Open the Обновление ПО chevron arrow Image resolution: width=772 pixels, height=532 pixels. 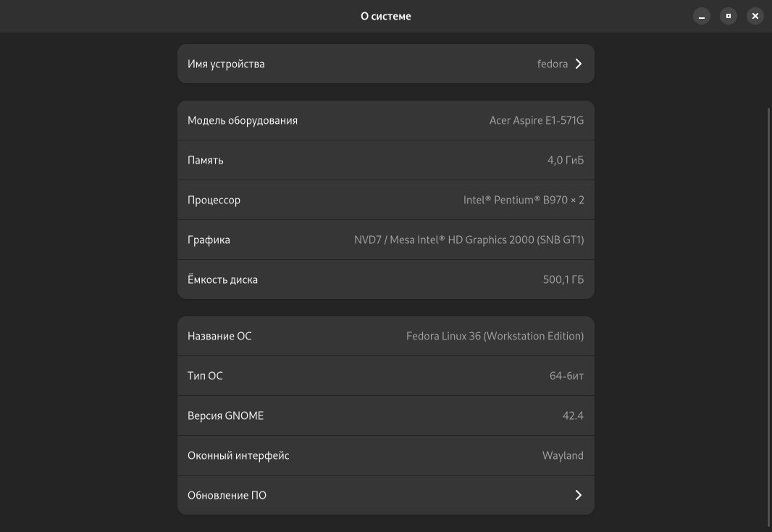coord(579,495)
